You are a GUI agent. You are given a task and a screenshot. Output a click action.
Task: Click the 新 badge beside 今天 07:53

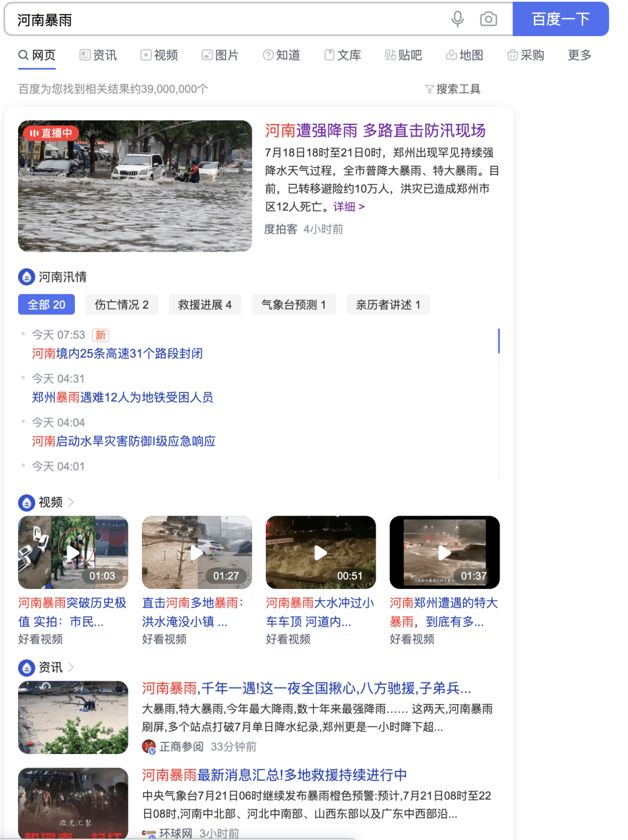[101, 335]
